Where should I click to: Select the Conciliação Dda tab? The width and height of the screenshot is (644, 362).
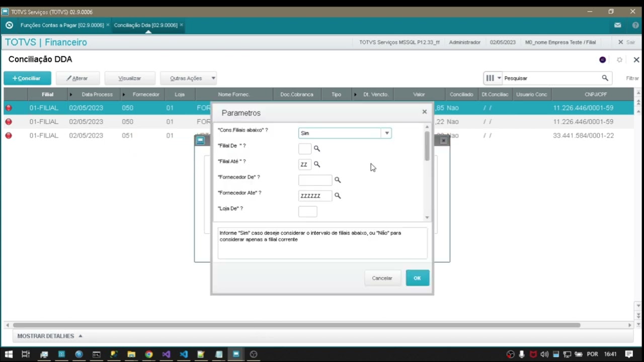[145, 25]
